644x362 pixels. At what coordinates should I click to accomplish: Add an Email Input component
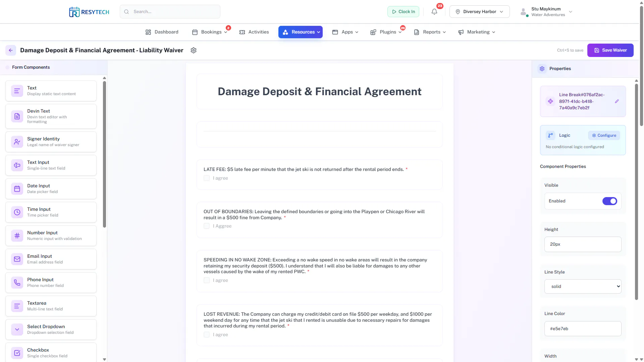pyautogui.click(x=51, y=259)
